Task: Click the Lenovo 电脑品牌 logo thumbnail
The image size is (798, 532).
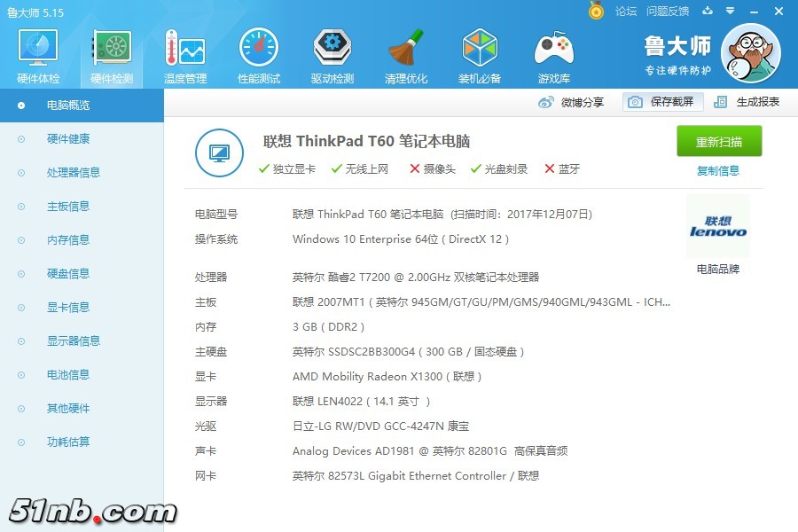Action: [717, 228]
